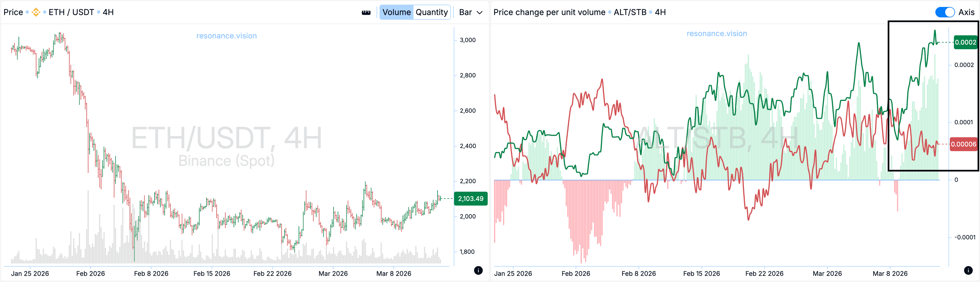The image size is (980, 282).
Task: Click the ETH / USDT pair selector
Action: (71, 12)
